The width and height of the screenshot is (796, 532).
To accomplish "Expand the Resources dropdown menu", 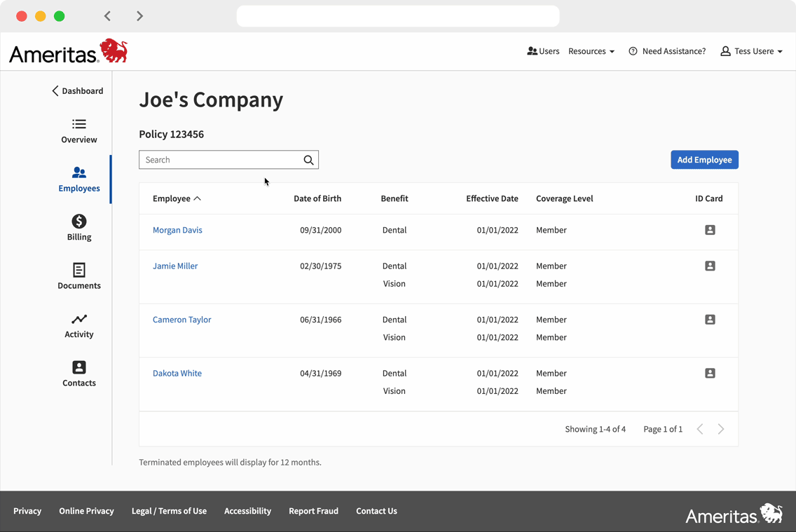I will tap(591, 51).
